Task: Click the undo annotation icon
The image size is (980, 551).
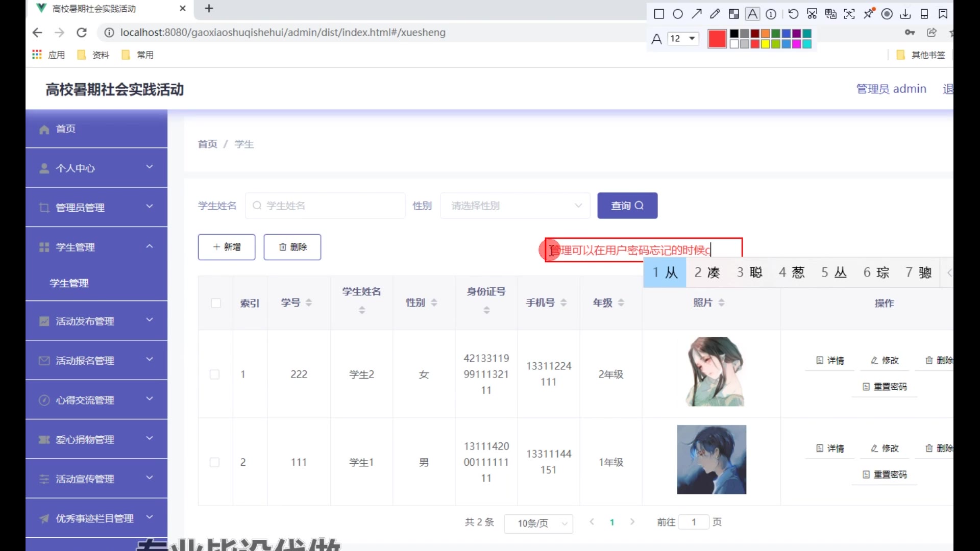Action: pos(793,14)
